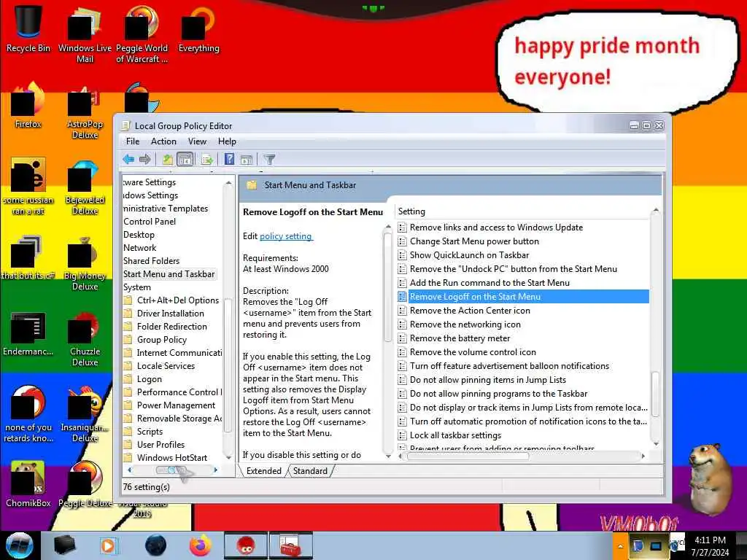Open the Help menu
747x560 pixels.
point(228,141)
